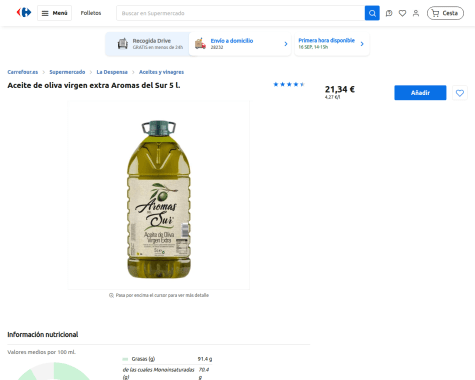
Task: Click the star rating of the product
Action: coord(289,84)
